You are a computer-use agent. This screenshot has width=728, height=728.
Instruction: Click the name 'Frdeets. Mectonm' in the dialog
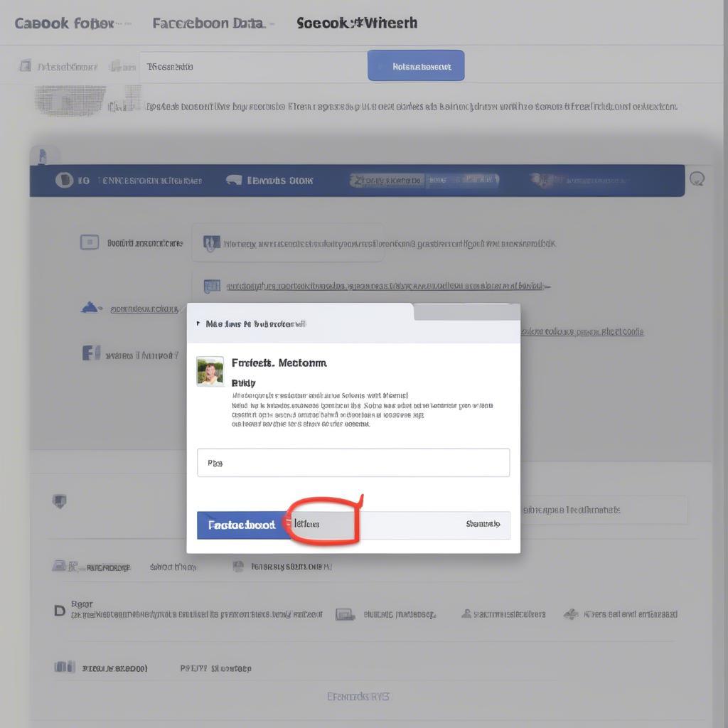[x=279, y=363]
